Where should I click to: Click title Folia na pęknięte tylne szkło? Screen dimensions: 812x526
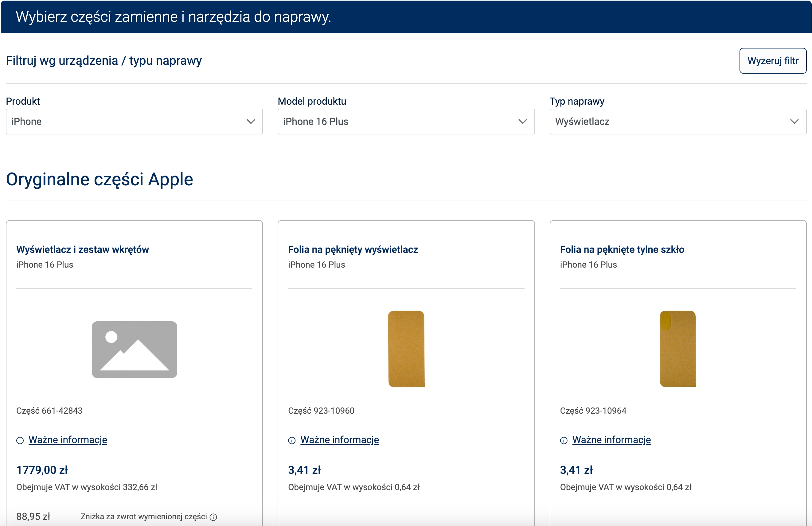tap(622, 249)
